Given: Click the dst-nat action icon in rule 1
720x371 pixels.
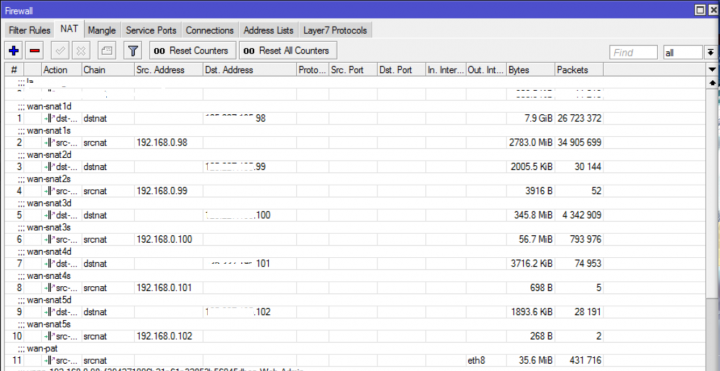Looking at the screenshot, I should 50,118.
